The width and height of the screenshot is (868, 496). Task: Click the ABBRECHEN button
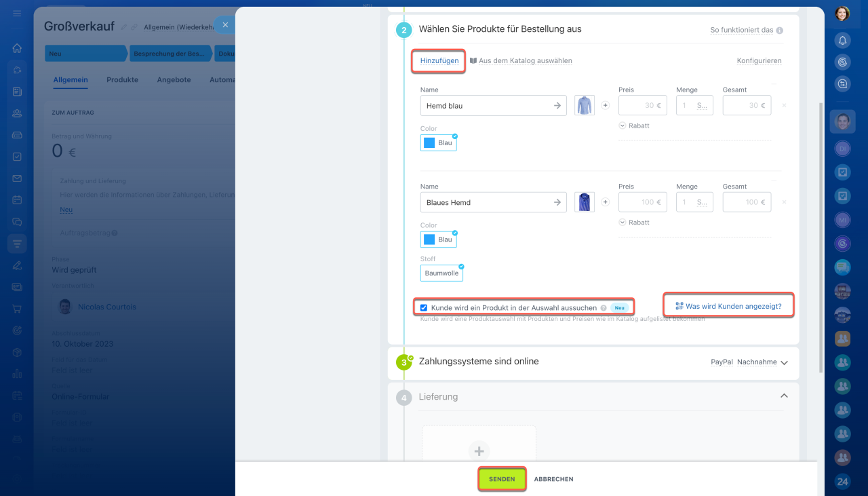click(x=553, y=479)
